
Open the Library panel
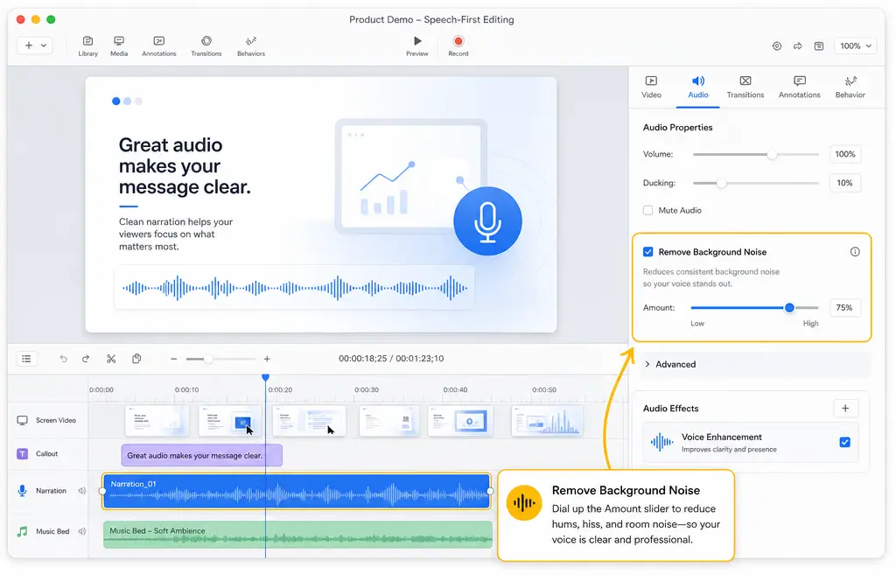pos(87,45)
